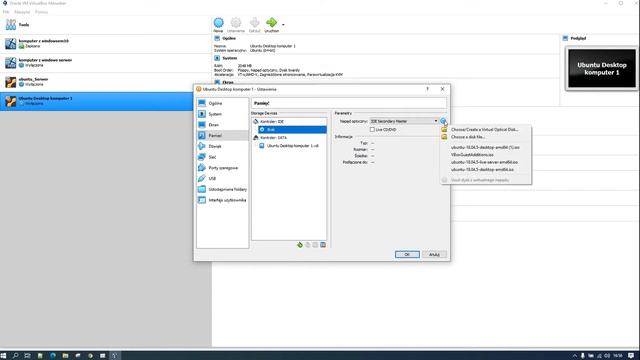The width and height of the screenshot is (640, 360).
Task: Click the Anuluj cancel button
Action: (x=434, y=254)
